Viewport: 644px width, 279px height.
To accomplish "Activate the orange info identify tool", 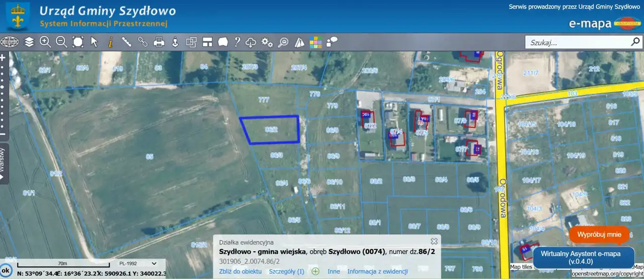I will click(x=110, y=42).
